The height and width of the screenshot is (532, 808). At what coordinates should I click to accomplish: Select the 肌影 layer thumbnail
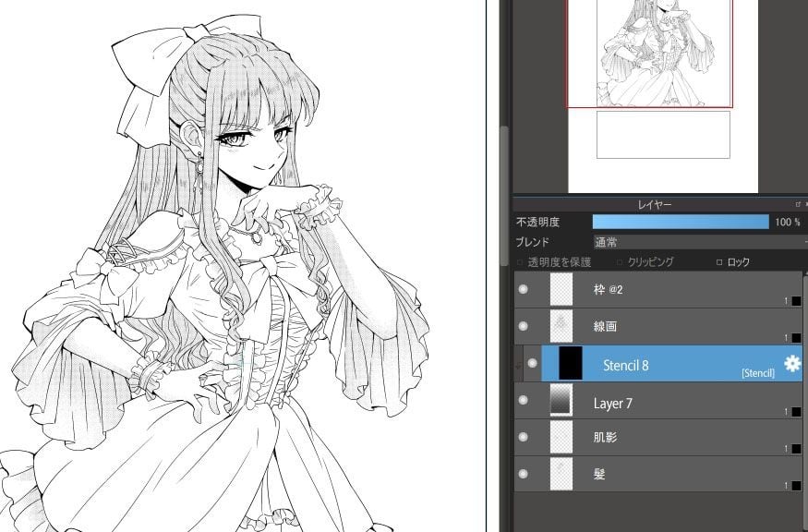[x=561, y=437]
